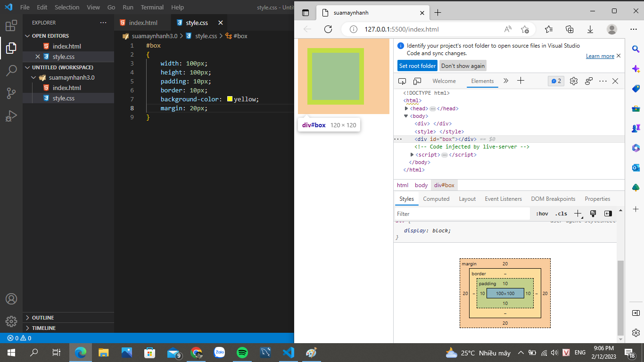The height and width of the screenshot is (362, 644).
Task: Open the Explorer view in activity bar
Action: click(11, 48)
